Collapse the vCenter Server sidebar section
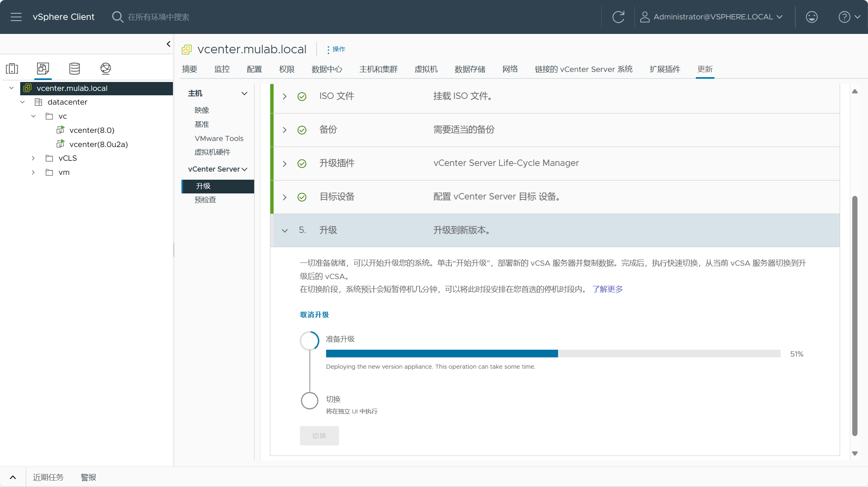Screen dimensions: 868x487 [x=244, y=170]
